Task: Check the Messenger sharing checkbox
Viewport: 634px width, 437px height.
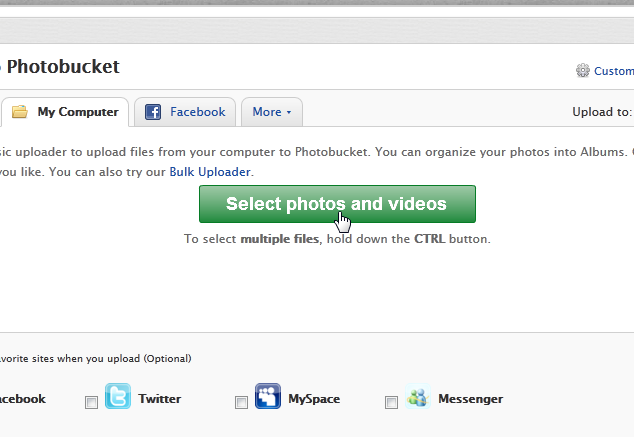Action: (x=391, y=402)
